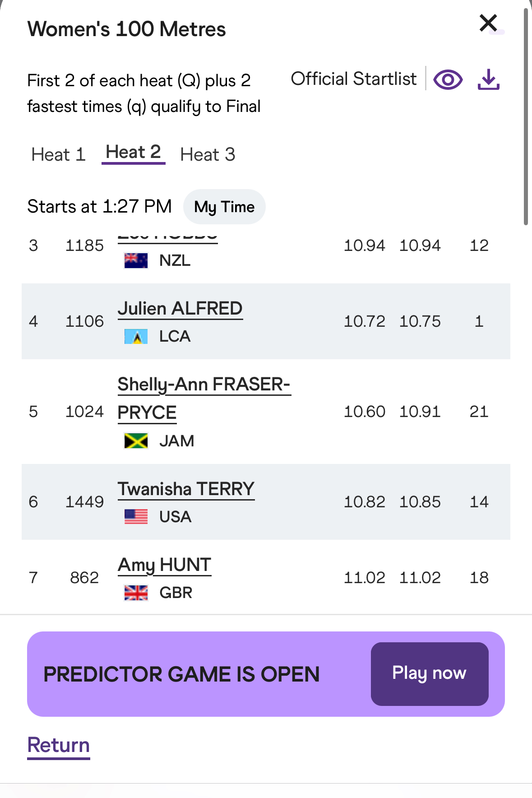
Task: Switch to Heat 1 tab
Action: pos(58,154)
